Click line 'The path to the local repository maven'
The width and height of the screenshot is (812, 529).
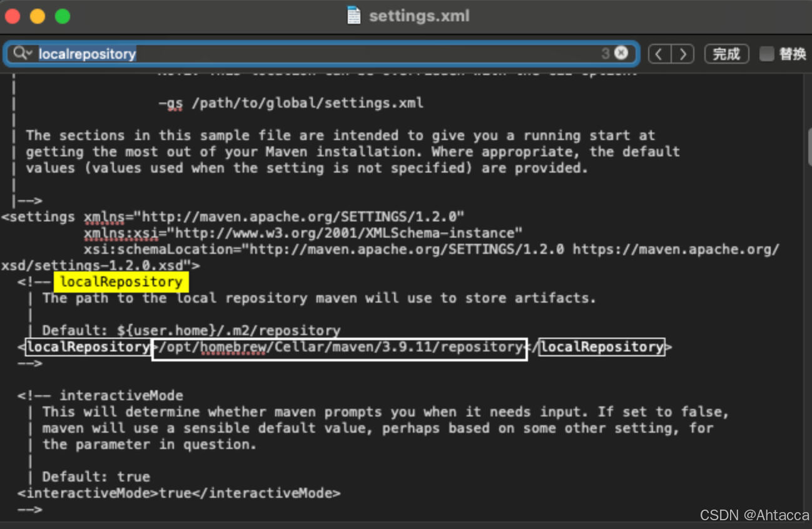tap(319, 298)
